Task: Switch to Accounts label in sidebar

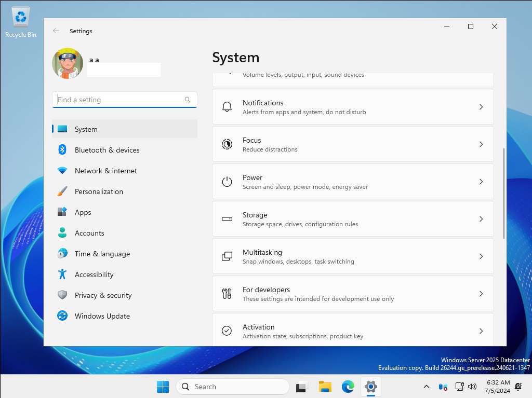Action: tap(89, 233)
